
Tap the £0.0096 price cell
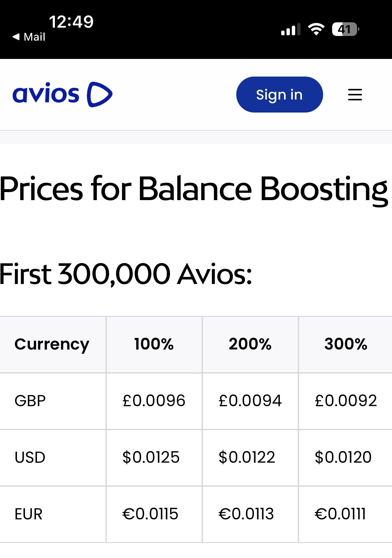pyautogui.click(x=154, y=401)
